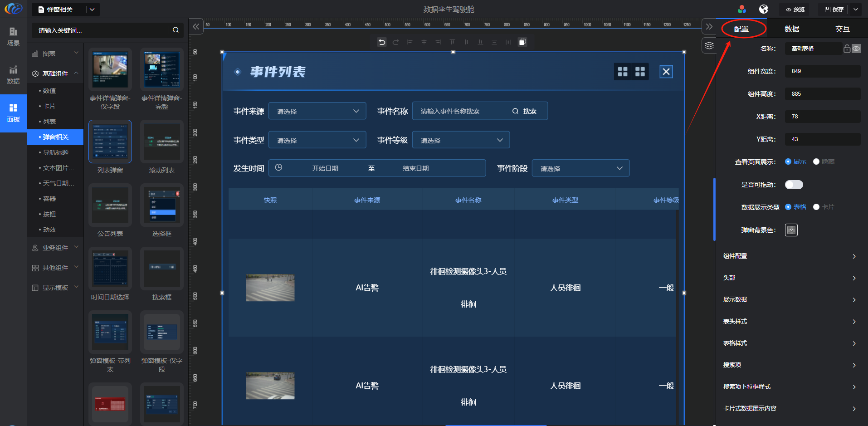Collapse the left component panel

(x=196, y=27)
